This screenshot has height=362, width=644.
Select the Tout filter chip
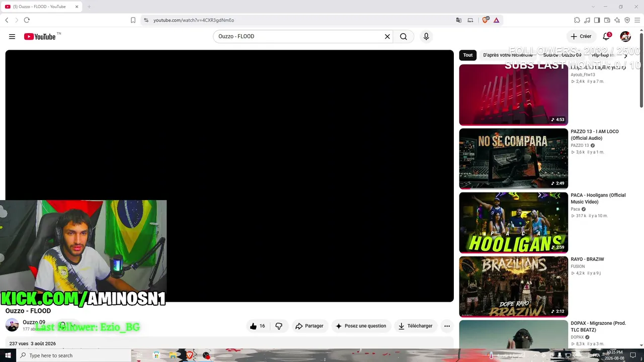tap(468, 55)
